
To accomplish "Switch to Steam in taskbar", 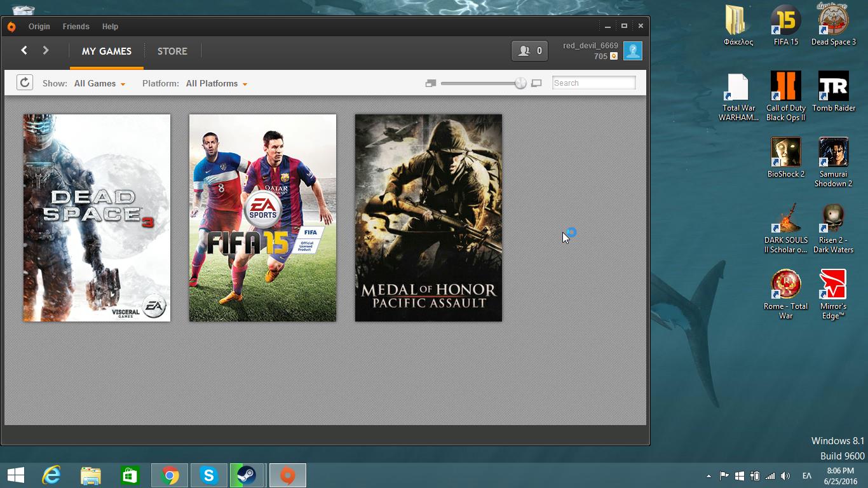I will (247, 475).
